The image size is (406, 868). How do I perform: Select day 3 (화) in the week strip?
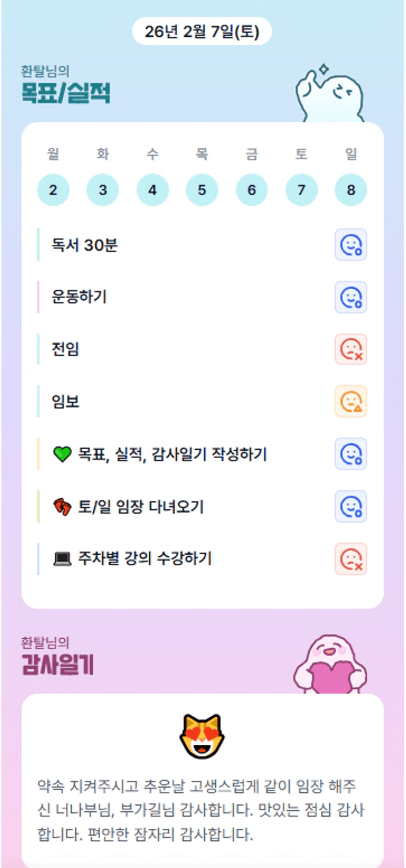103,190
